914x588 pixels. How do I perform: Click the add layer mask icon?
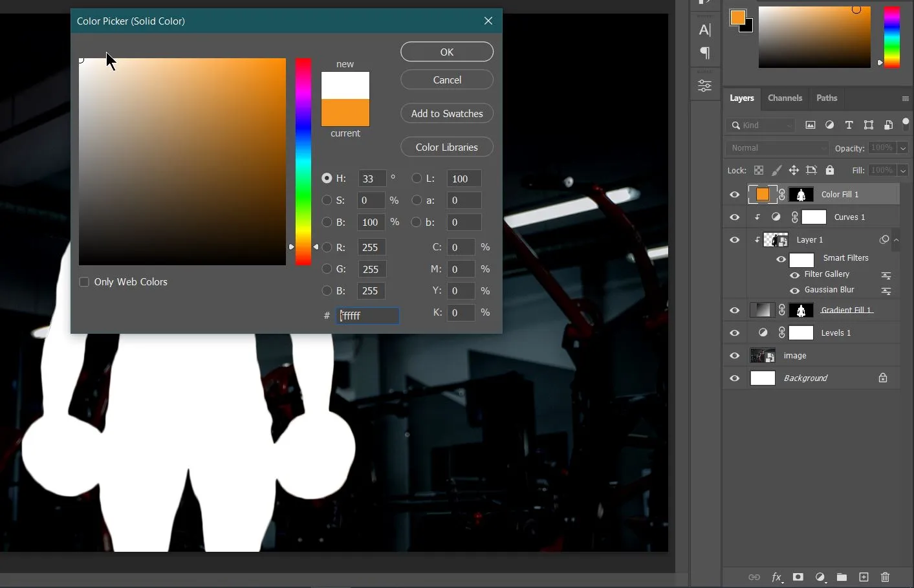click(x=798, y=577)
